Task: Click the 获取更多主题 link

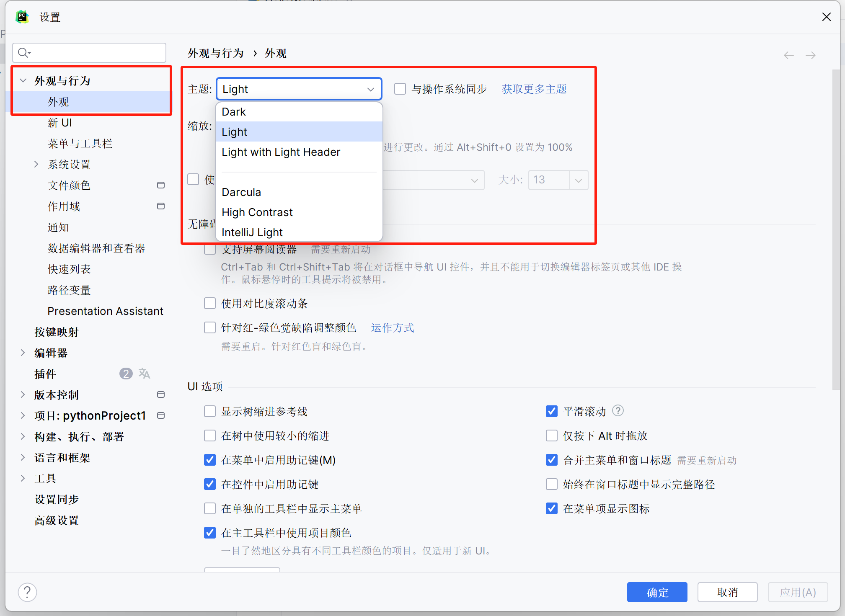Action: 534,89
